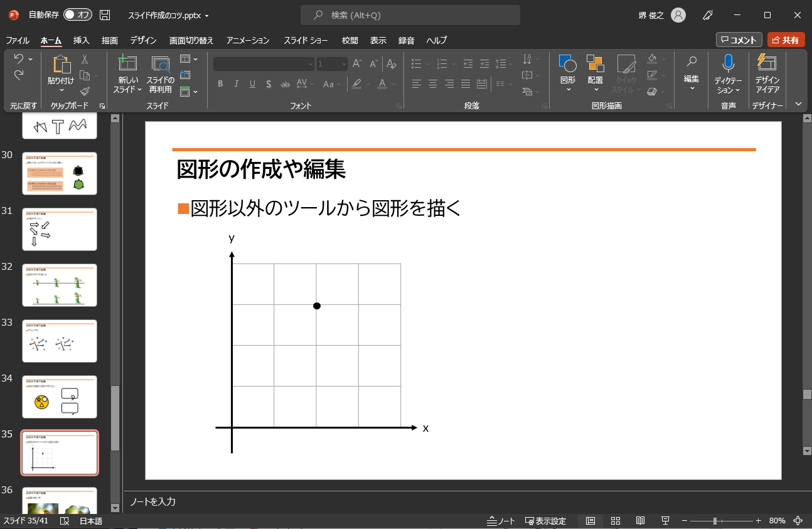Image resolution: width=812 pixels, height=529 pixels.
Task: Open the Section dropdown
Action: 189,92
